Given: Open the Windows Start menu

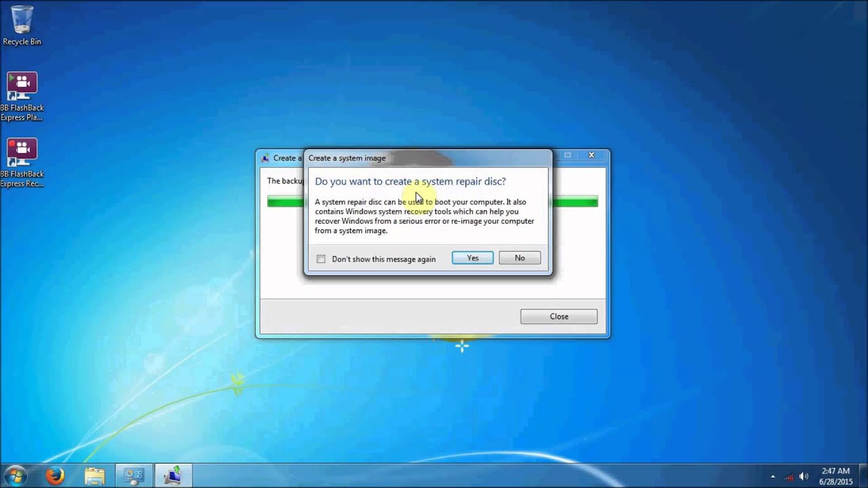Looking at the screenshot, I should pyautogui.click(x=15, y=475).
